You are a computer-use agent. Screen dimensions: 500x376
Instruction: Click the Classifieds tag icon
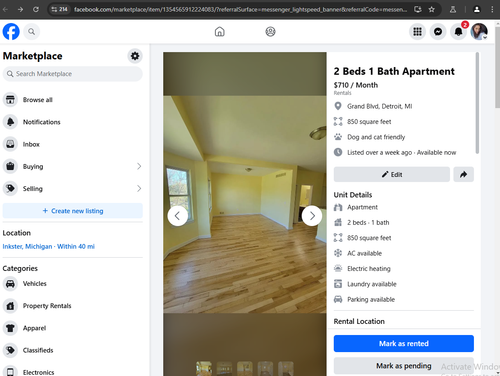coord(10,350)
